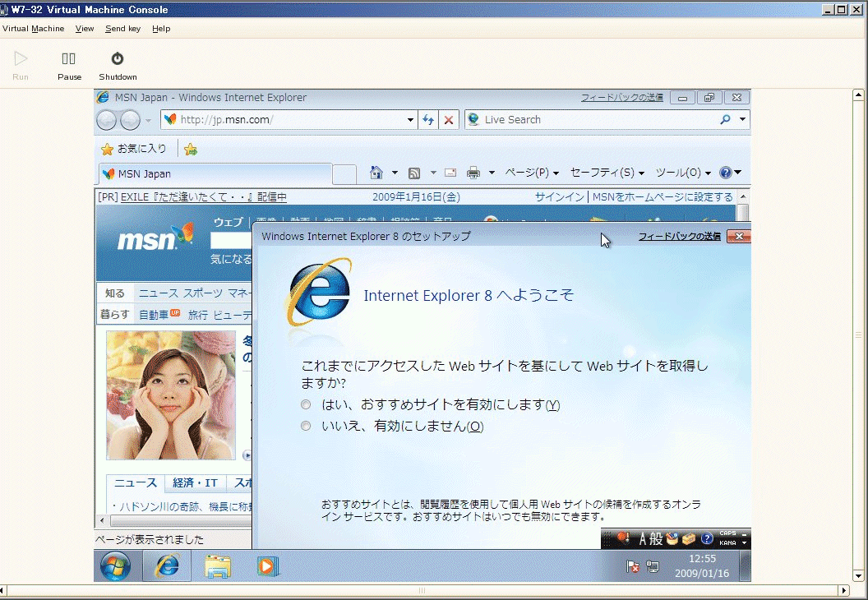Screen dimensions: 868x600
Task: Click EXILE『ただ逢いたくて・・』配信中 PR link
Action: pyautogui.click(x=204, y=197)
